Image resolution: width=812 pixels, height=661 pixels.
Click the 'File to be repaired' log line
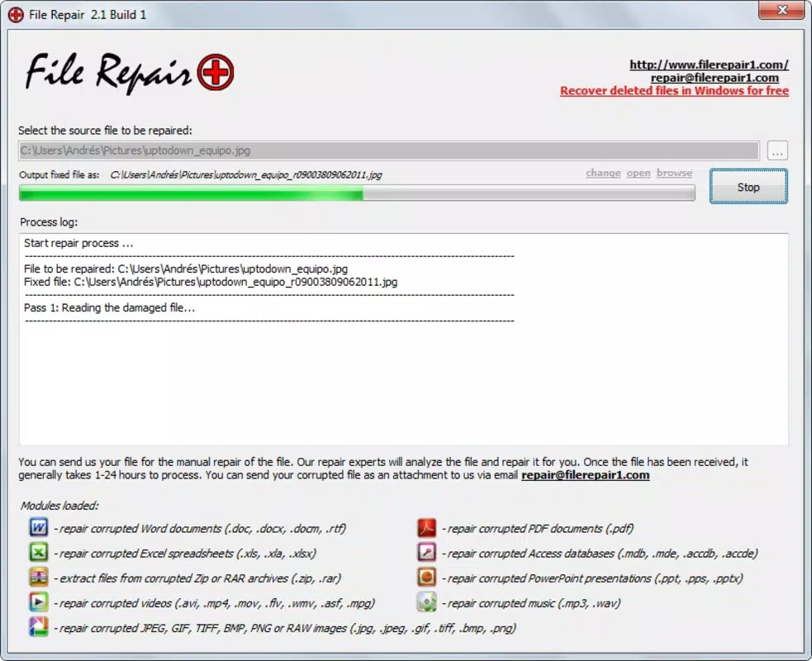pyautogui.click(x=186, y=269)
